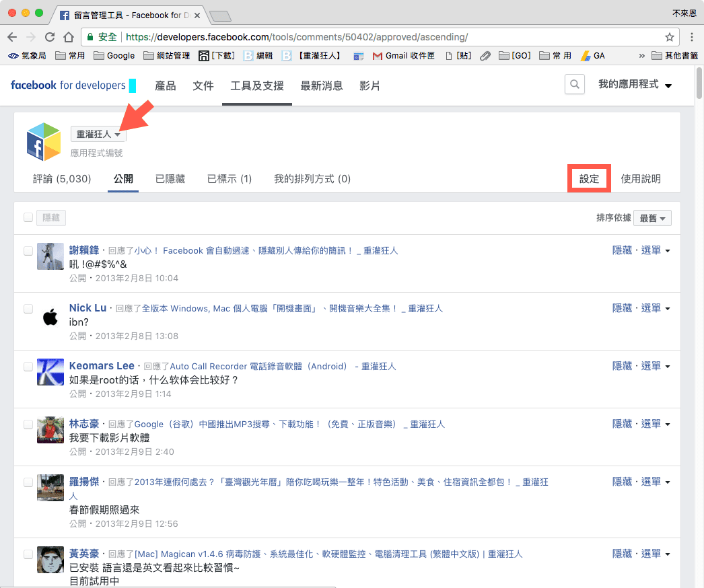
Task: Open the browser home page icon
Action: coord(68,37)
